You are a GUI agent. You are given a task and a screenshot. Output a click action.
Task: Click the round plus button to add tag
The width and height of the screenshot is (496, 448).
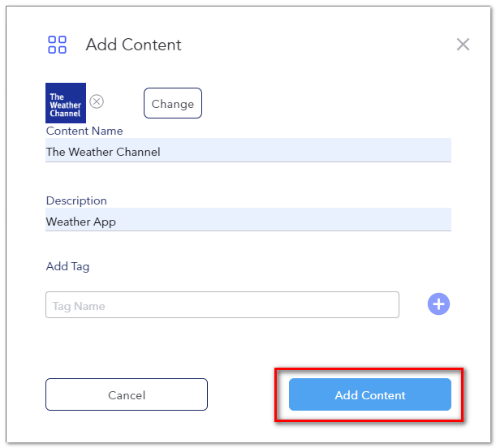click(x=438, y=304)
